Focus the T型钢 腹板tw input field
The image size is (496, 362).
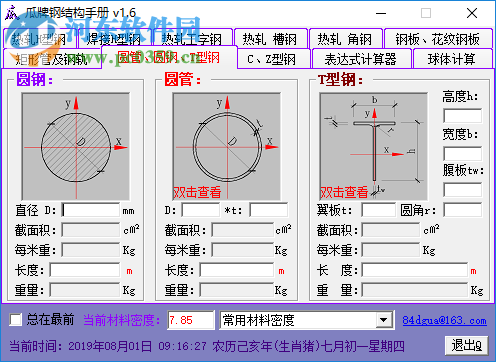[x=463, y=190]
